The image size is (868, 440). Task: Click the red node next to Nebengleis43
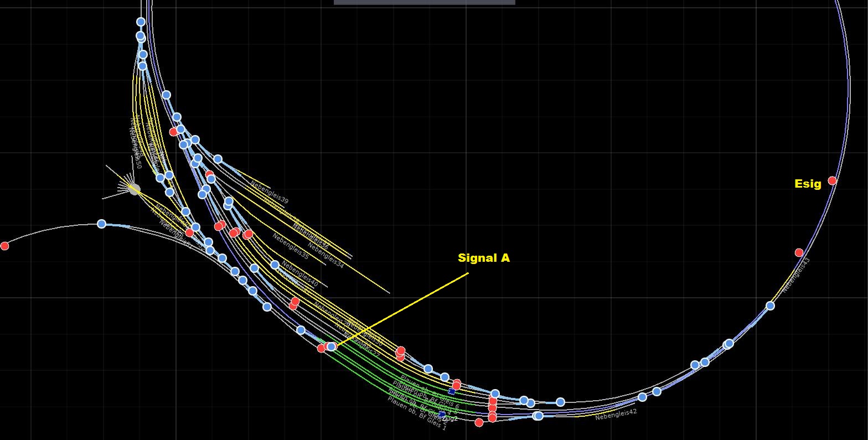pyautogui.click(x=799, y=252)
